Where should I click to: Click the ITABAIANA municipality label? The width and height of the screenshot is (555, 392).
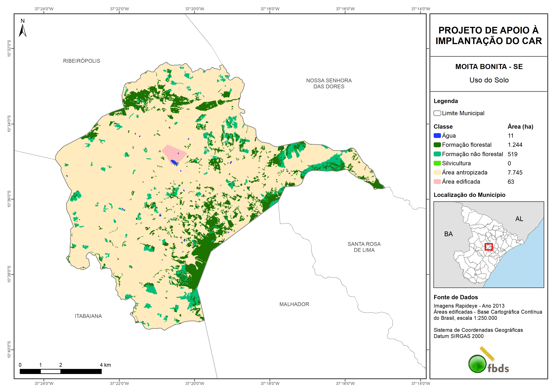(88, 316)
